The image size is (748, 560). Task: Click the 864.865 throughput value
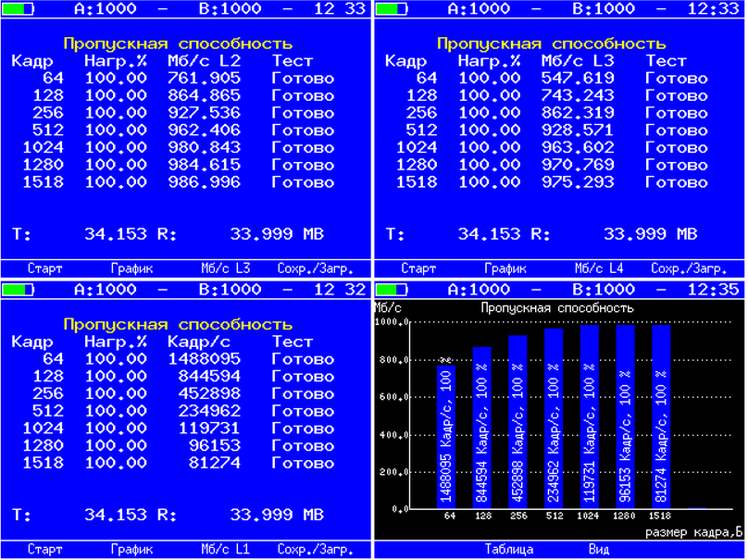tap(205, 95)
